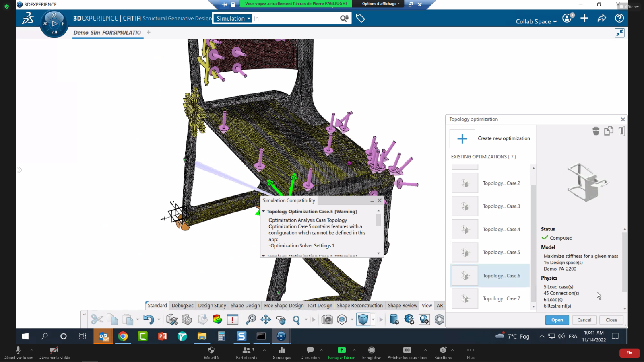The height and width of the screenshot is (362, 644).
Task: Expand the bottom toolbar options chevron
Action: 84,314
